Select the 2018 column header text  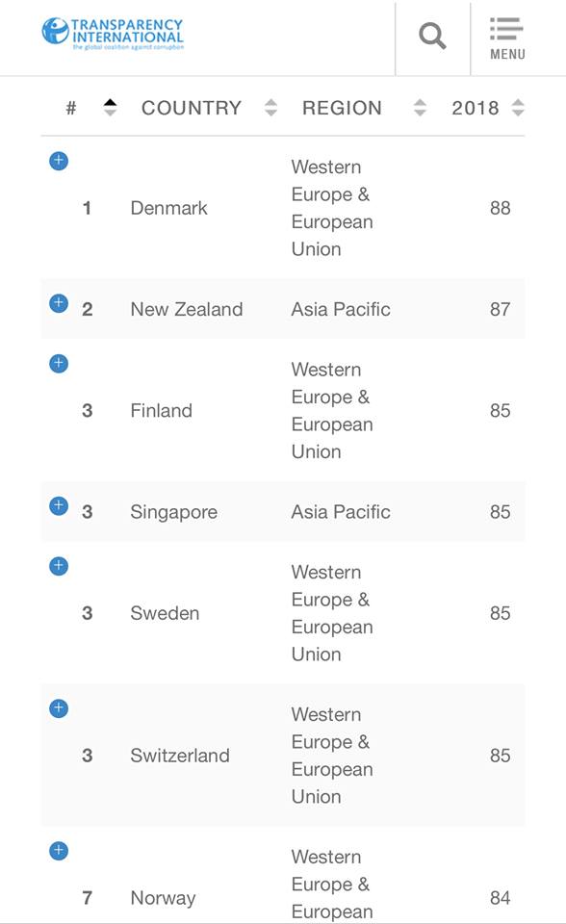(476, 108)
